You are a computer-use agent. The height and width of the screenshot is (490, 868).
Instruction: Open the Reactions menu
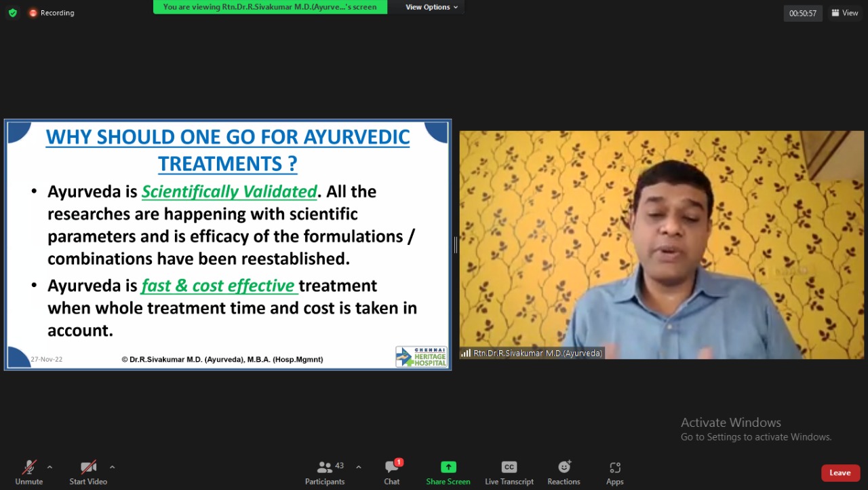(x=564, y=472)
